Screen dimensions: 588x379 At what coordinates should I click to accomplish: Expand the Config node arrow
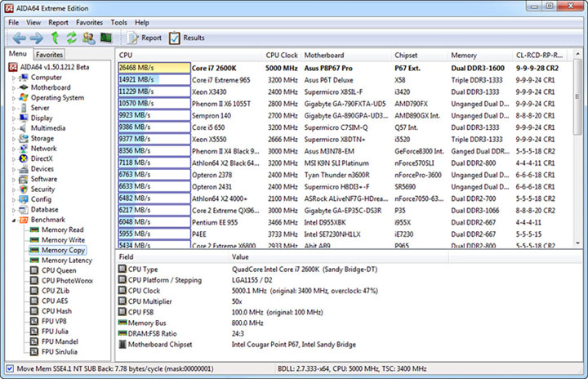tap(14, 199)
